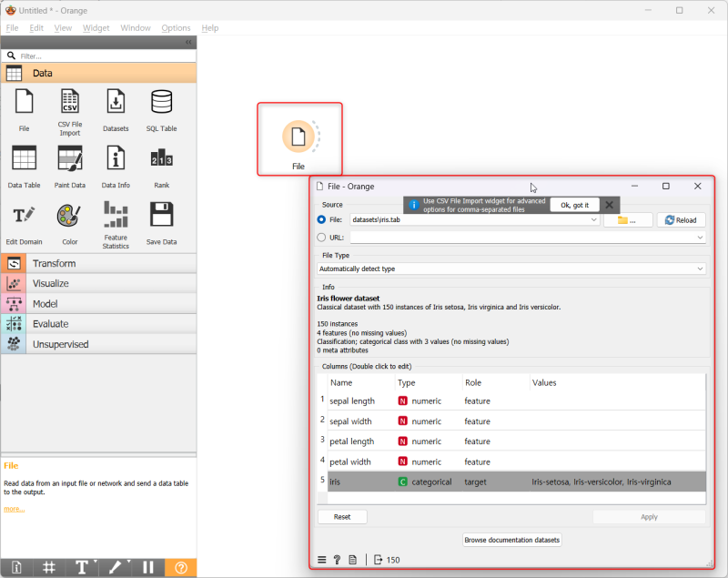This screenshot has height=578, width=728.
Task: Open the File Type combo box
Action: point(511,269)
